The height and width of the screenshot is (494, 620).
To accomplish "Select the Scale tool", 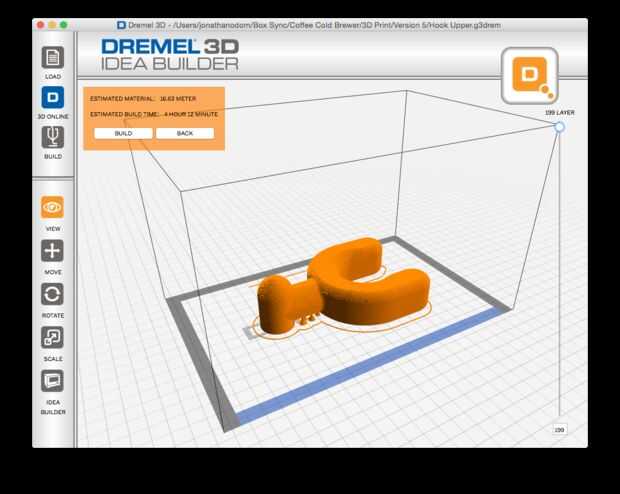I will (52, 337).
